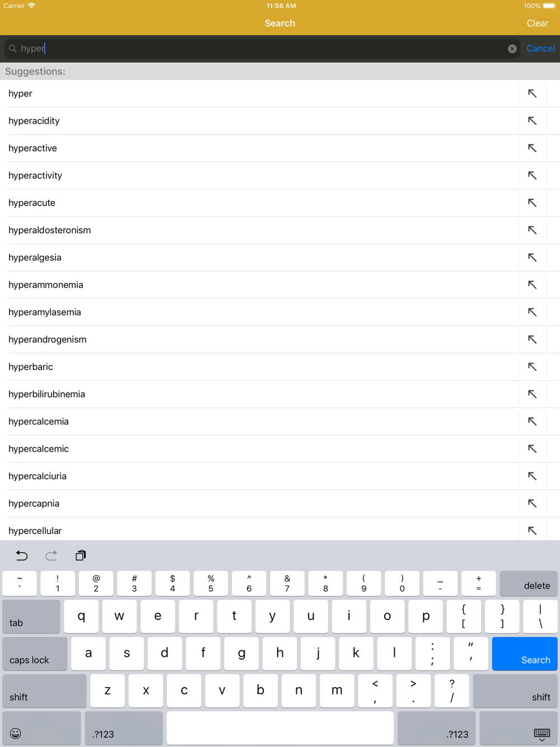Viewport: 560px width, 747px height.
Task: Tap the blue Search key
Action: 525,654
